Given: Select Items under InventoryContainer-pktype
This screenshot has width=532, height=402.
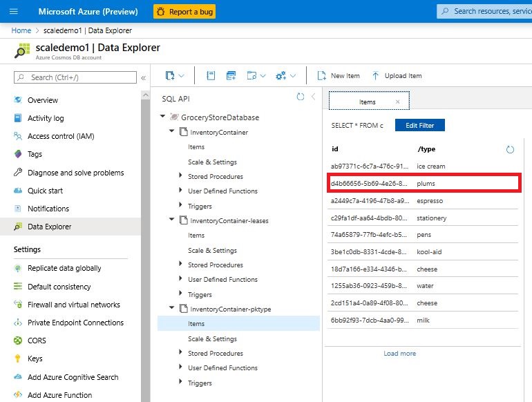Looking at the screenshot, I should point(238,324).
